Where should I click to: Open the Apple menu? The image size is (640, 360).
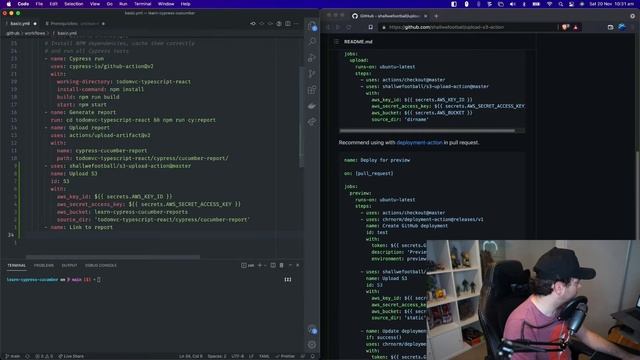point(9,4)
